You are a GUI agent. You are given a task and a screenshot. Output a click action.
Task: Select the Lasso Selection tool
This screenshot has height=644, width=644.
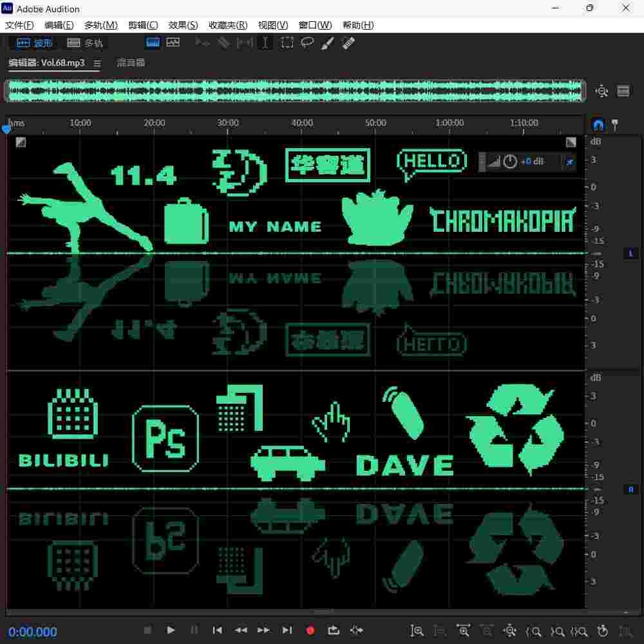click(307, 43)
